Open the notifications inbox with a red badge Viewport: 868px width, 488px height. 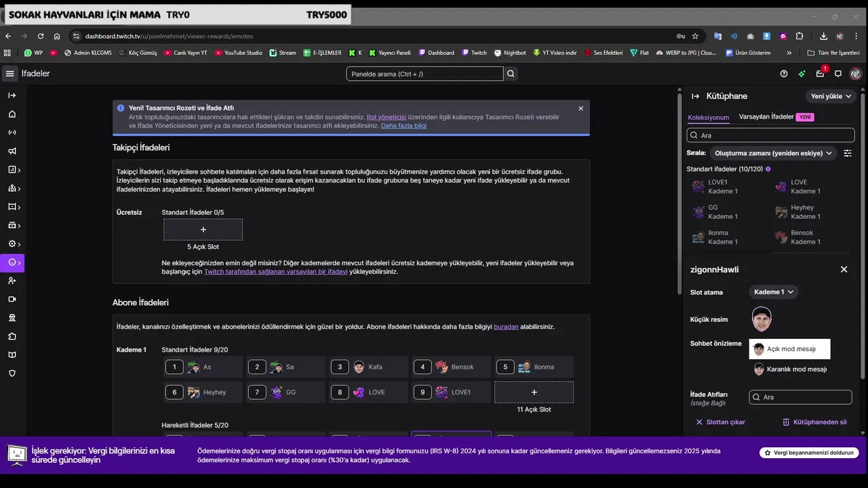coord(821,73)
